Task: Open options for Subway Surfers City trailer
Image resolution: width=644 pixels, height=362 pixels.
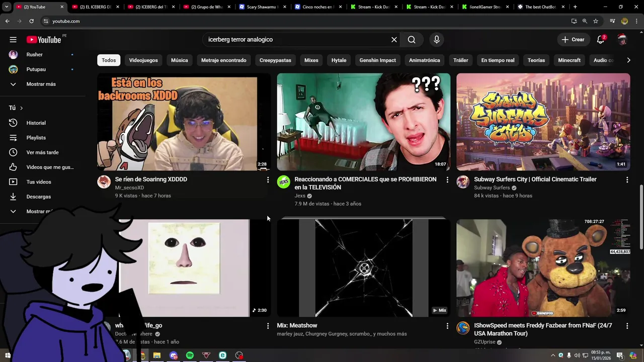Action: coord(627,179)
